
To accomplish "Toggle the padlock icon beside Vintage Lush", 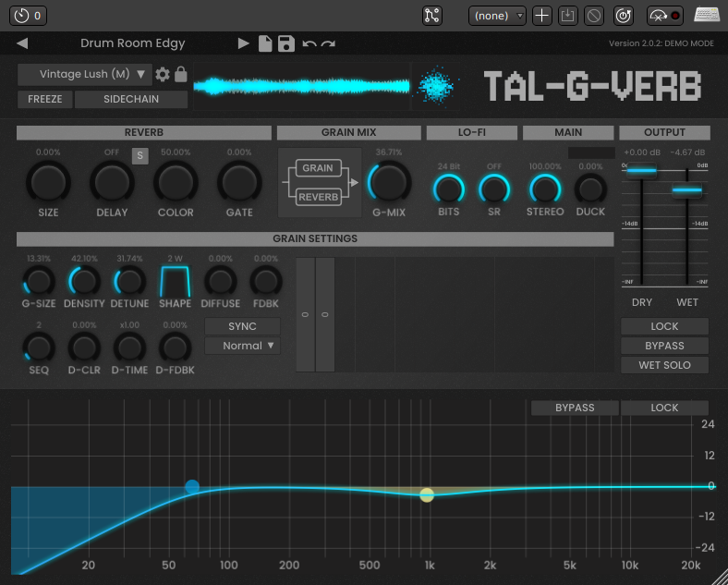I will click(181, 75).
